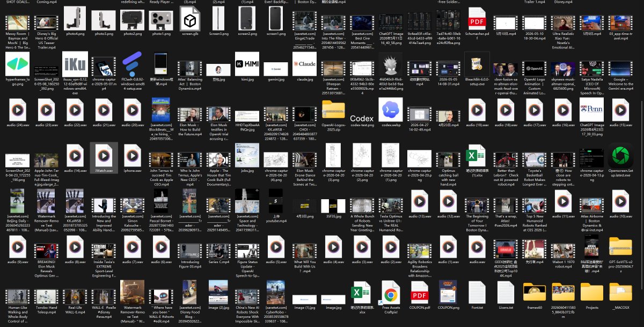Select the GPT-SoVITS-v2pro 7z archive
The height and width of the screenshot is (327, 644).
click(620, 247)
